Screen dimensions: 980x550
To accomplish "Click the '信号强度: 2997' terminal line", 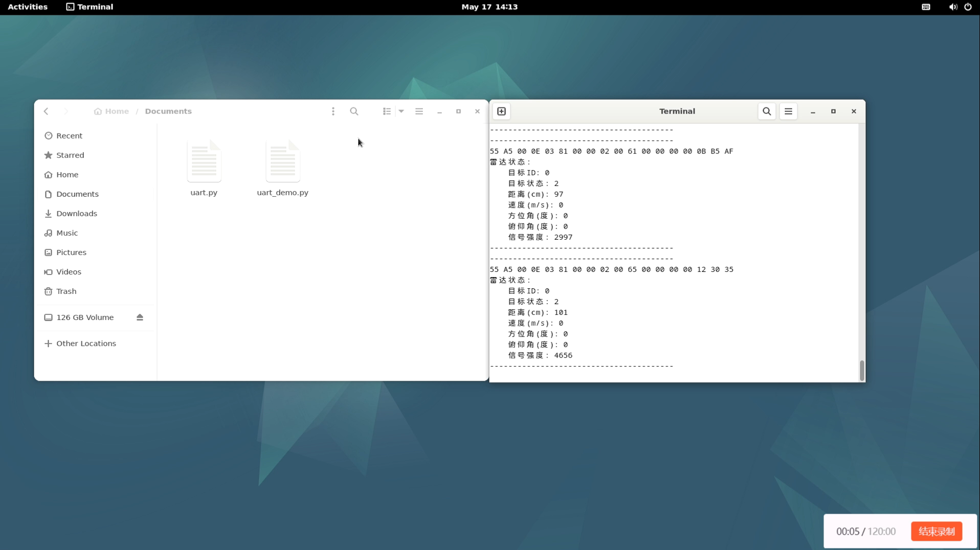I will tap(540, 237).
